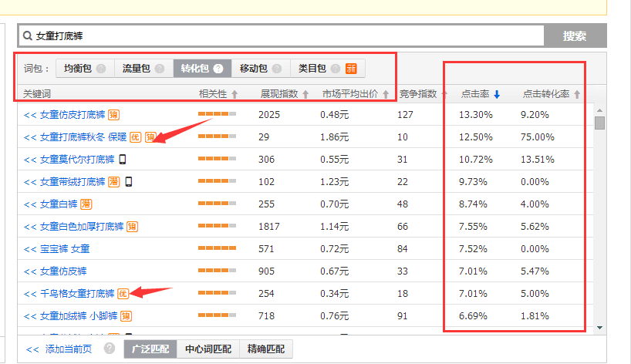631x364 pixels.
Task: Click 展现指数 value 2025
Action: click(268, 115)
